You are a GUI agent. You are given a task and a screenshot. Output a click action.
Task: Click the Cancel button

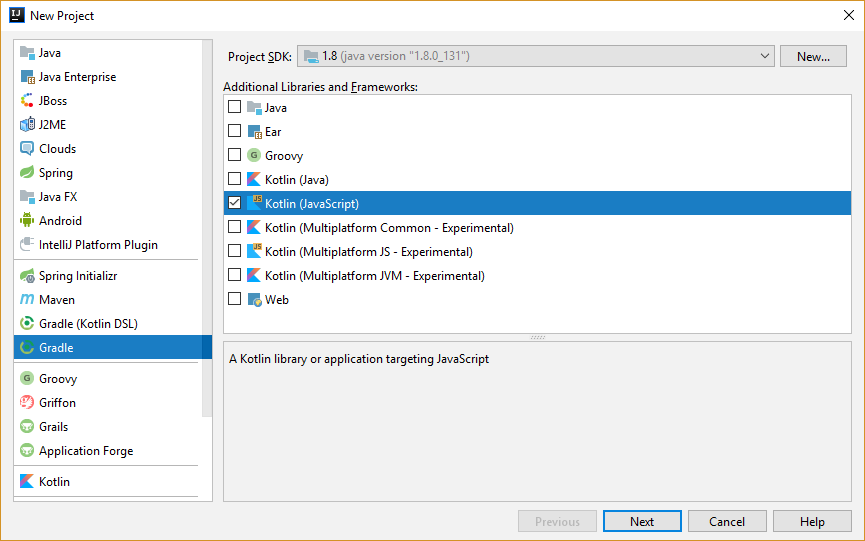pos(727,521)
